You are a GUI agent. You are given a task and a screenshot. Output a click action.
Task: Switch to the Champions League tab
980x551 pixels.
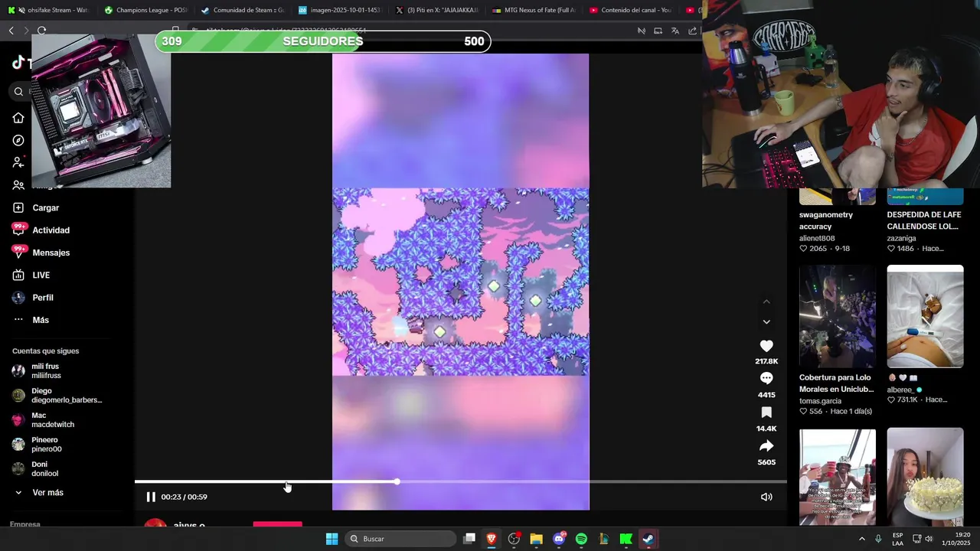[x=145, y=10]
